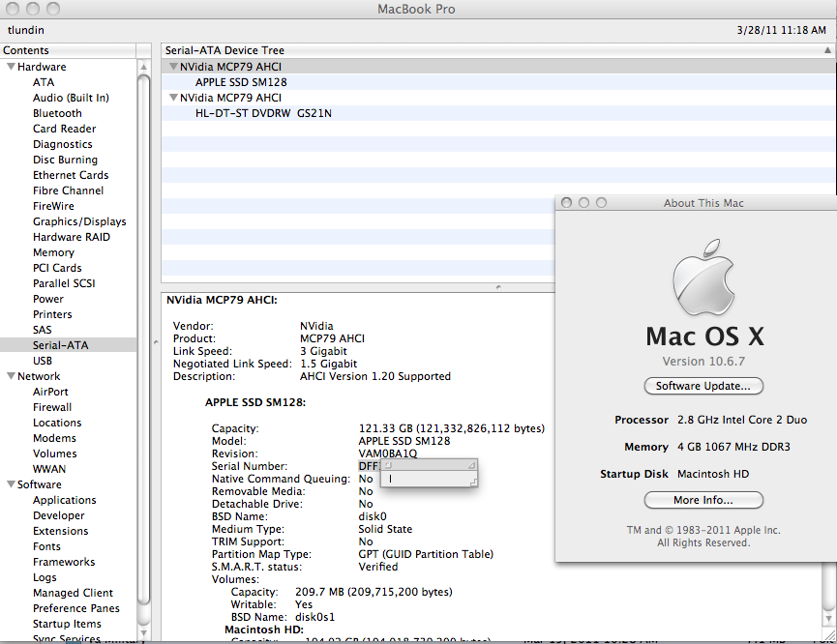Click More Info button in About This Mac
The image size is (837, 644).
coord(703,500)
